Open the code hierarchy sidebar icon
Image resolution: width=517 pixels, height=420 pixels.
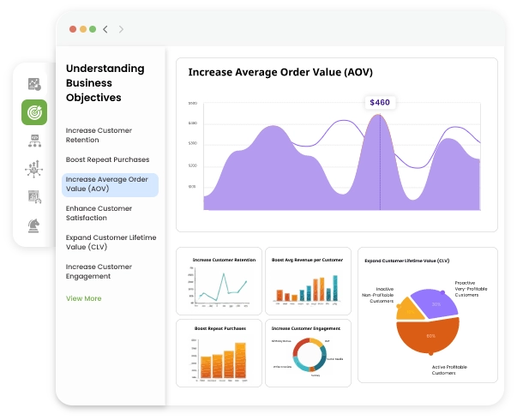tap(34, 141)
